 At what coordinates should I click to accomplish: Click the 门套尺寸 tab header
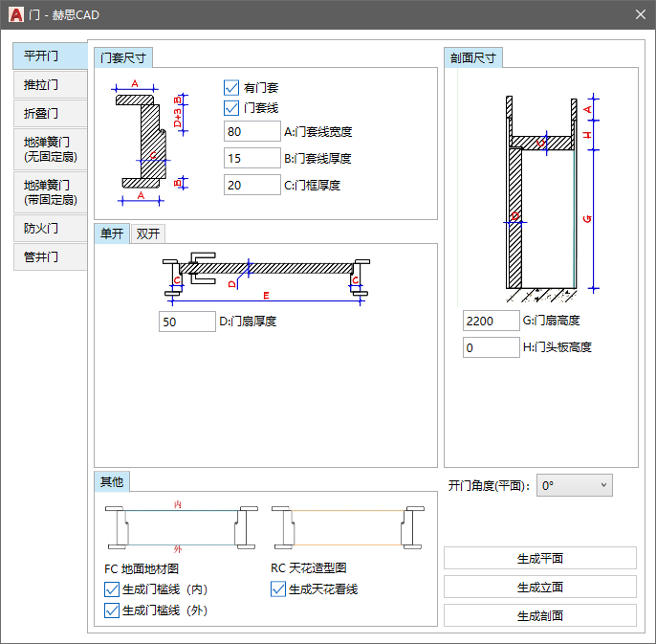(x=123, y=57)
